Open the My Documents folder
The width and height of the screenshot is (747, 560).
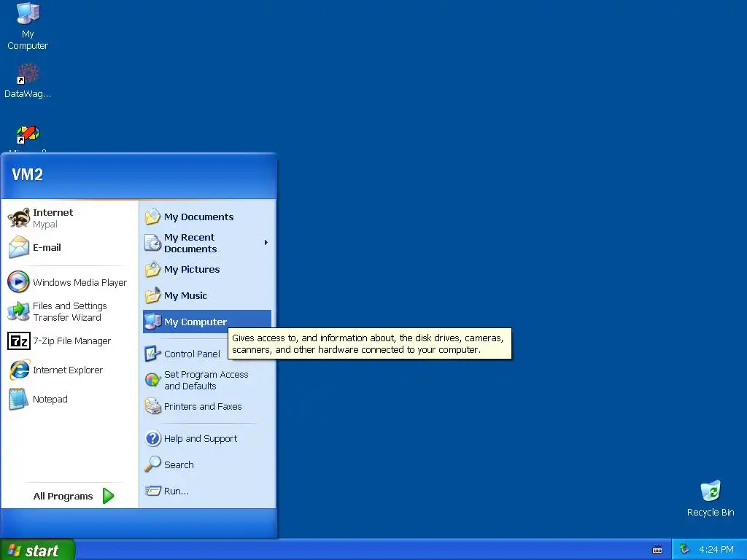click(206, 217)
